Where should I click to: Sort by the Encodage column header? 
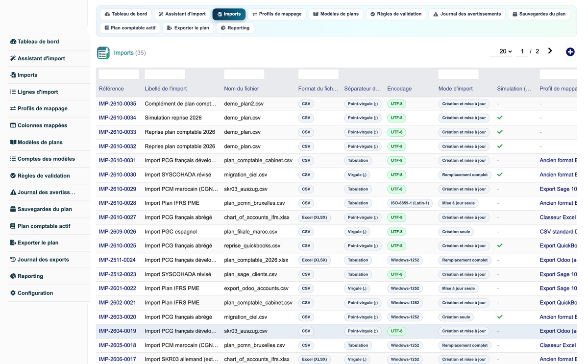click(399, 89)
